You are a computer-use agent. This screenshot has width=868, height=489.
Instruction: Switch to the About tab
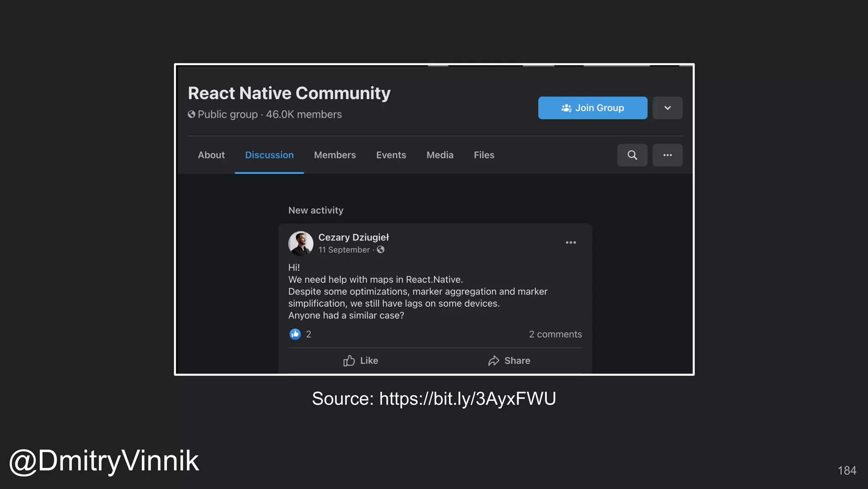pos(211,155)
